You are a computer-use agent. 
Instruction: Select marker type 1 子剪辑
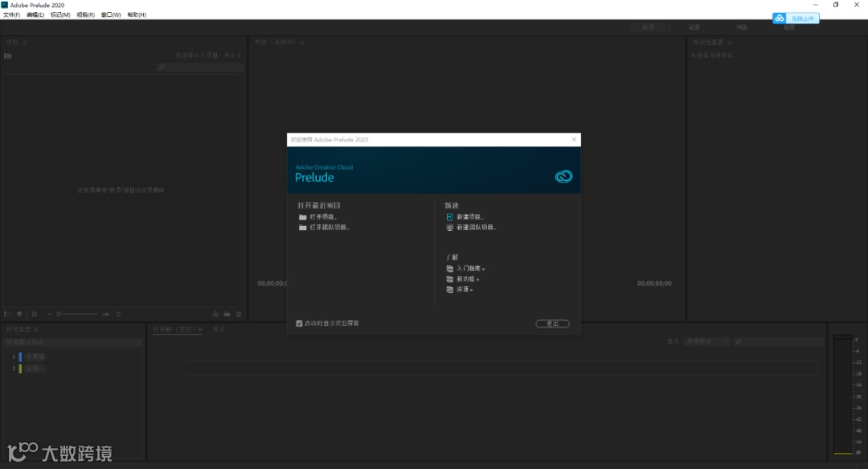tap(35, 356)
